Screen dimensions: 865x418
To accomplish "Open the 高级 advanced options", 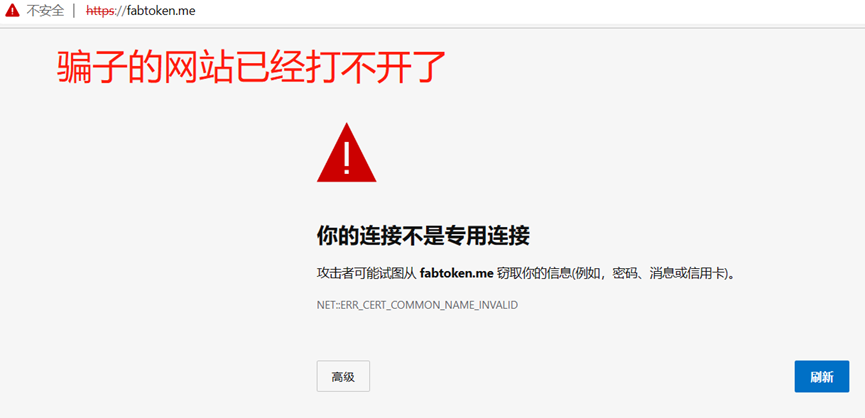I will [x=343, y=377].
